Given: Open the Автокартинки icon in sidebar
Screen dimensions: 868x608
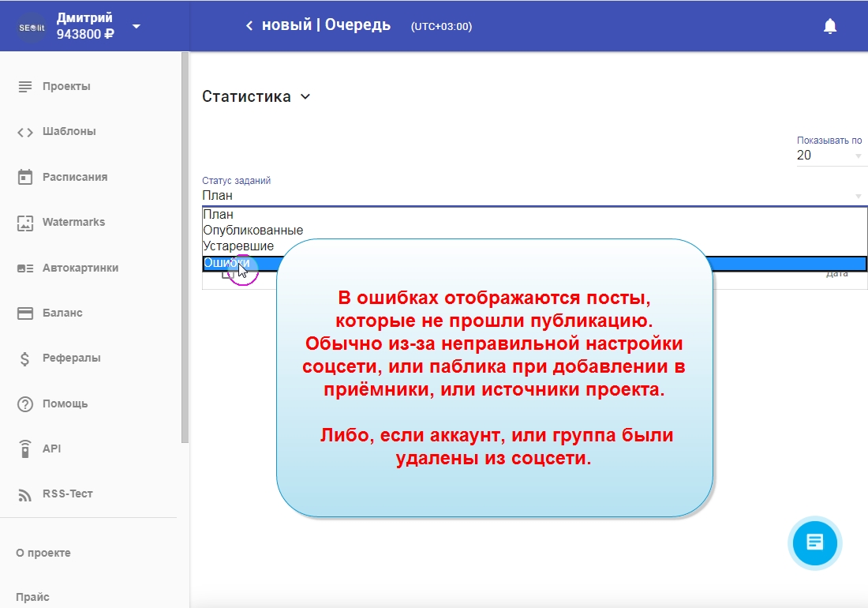Looking at the screenshot, I should (25, 268).
